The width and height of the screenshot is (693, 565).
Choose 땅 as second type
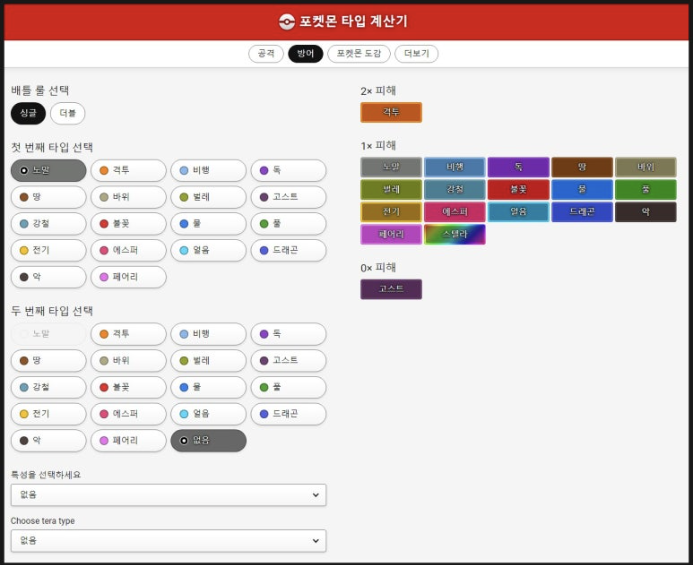click(49, 361)
